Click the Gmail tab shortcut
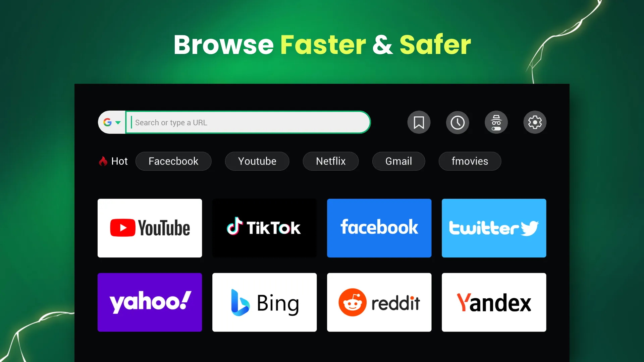Image resolution: width=644 pixels, height=362 pixels. coord(398,161)
